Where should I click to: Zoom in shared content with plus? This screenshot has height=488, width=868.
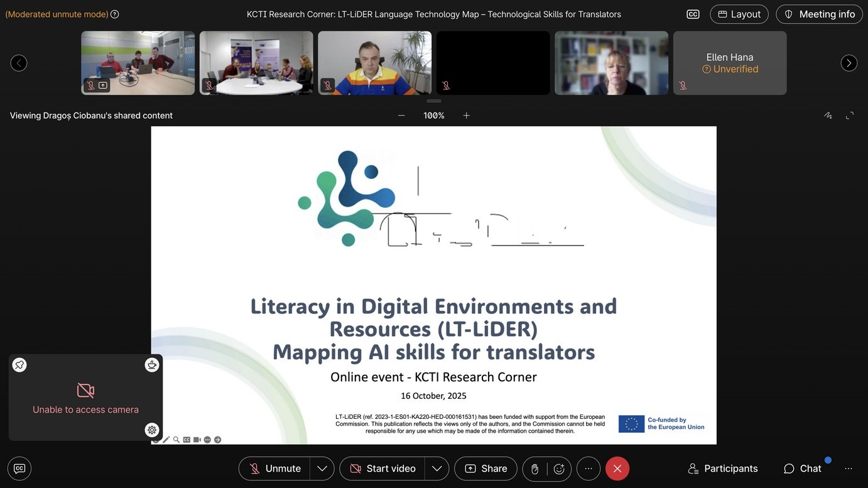[467, 116]
